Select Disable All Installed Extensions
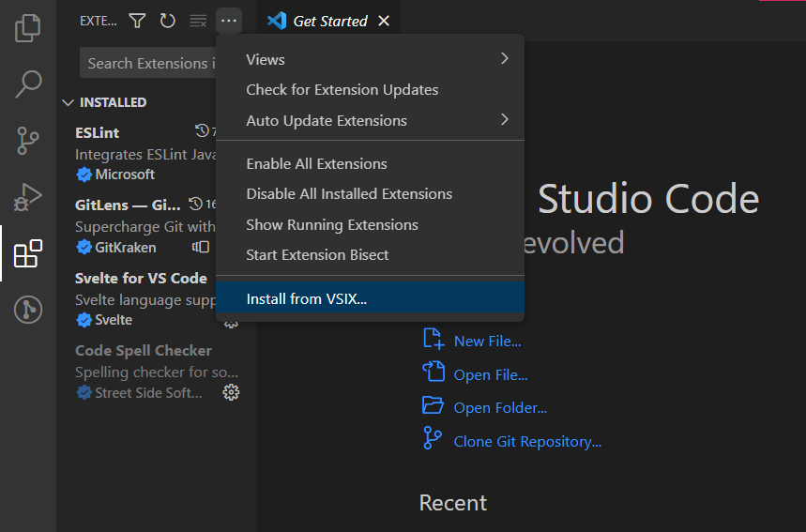Viewport: 806px width, 532px height. (349, 194)
